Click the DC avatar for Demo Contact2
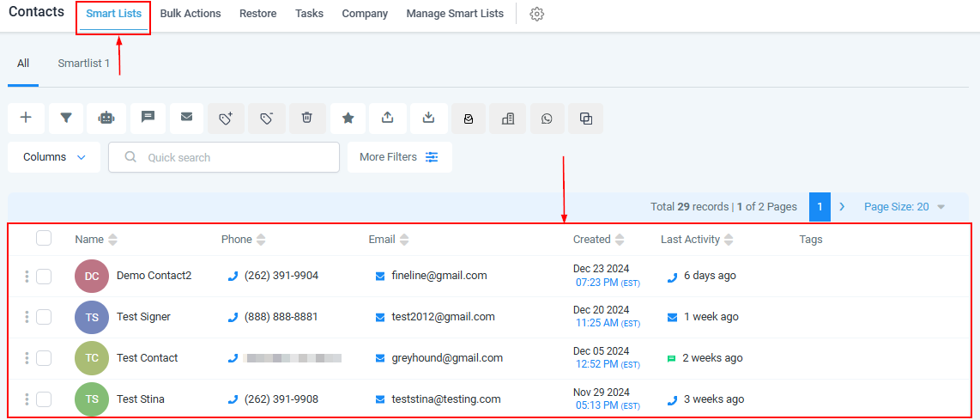The height and width of the screenshot is (420, 980). pyautogui.click(x=92, y=277)
